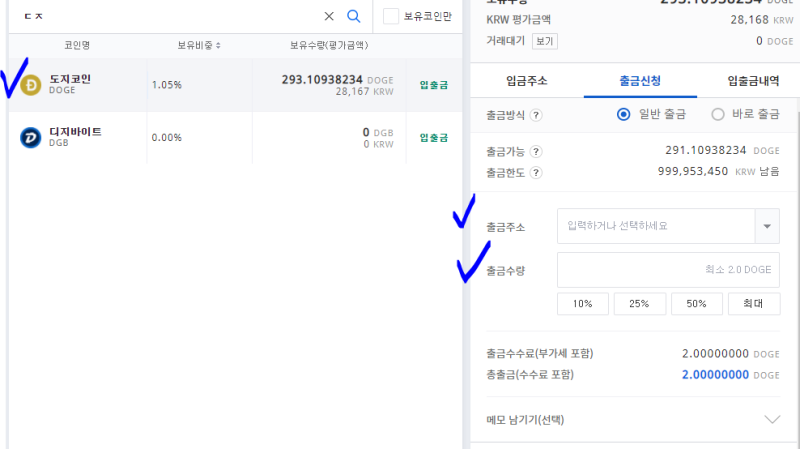Switch to 입출금내역 tab
The width and height of the screenshot is (800, 449).
[x=753, y=81]
